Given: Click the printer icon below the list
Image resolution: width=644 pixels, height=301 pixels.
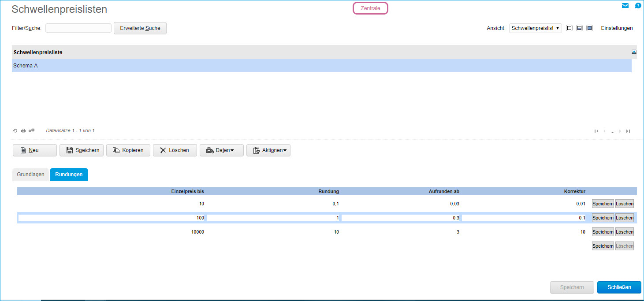Looking at the screenshot, I should (23, 131).
